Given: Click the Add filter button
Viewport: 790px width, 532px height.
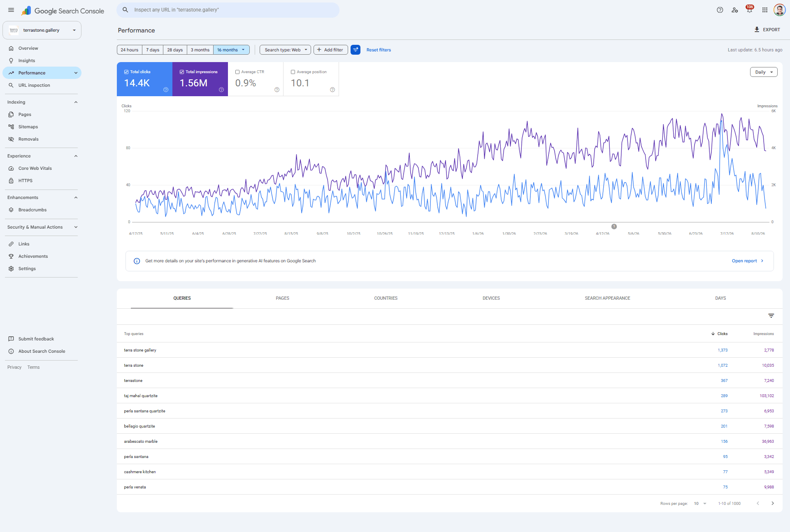Looking at the screenshot, I should coord(330,50).
